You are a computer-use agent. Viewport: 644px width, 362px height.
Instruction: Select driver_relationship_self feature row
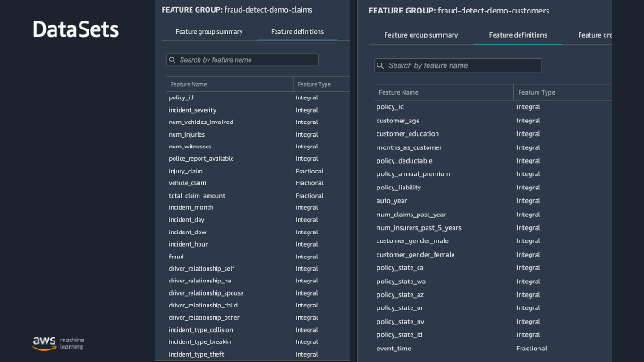[x=258, y=268]
